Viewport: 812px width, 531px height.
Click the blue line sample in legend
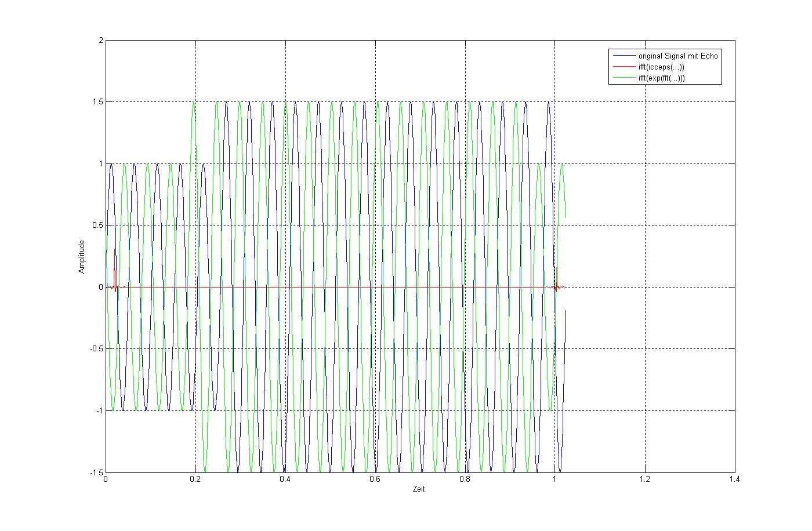tap(623, 56)
